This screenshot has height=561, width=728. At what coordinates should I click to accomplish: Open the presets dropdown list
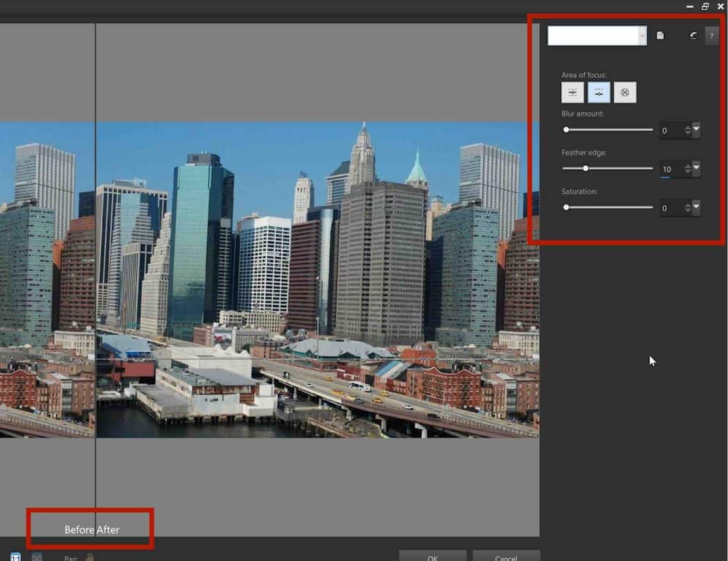642,35
